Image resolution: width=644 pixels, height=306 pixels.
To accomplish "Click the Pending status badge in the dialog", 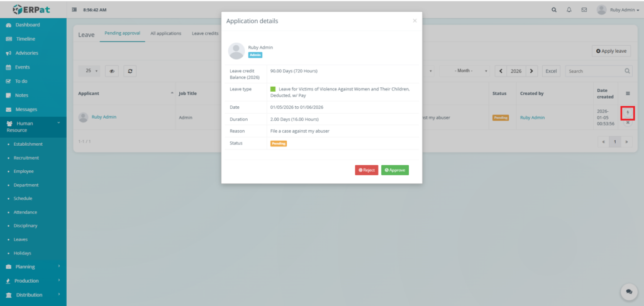I will [x=279, y=143].
